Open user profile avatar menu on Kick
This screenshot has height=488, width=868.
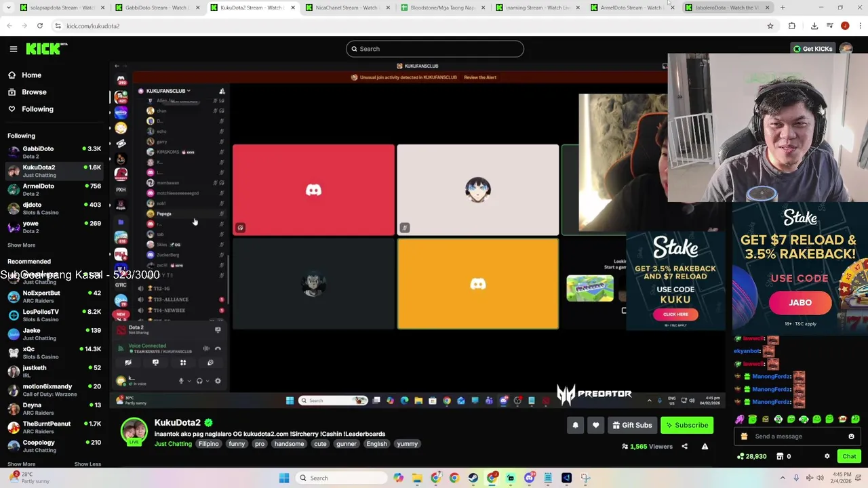click(846, 49)
